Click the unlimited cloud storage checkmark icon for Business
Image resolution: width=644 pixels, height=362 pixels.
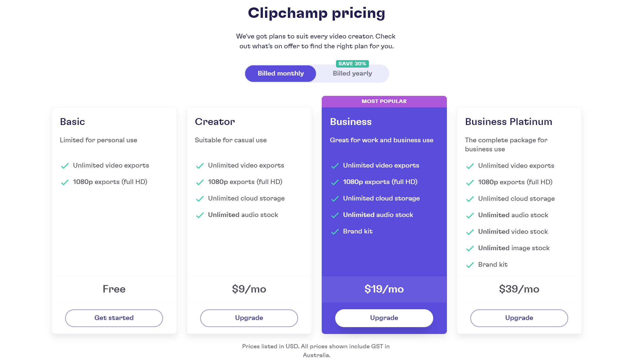(335, 198)
